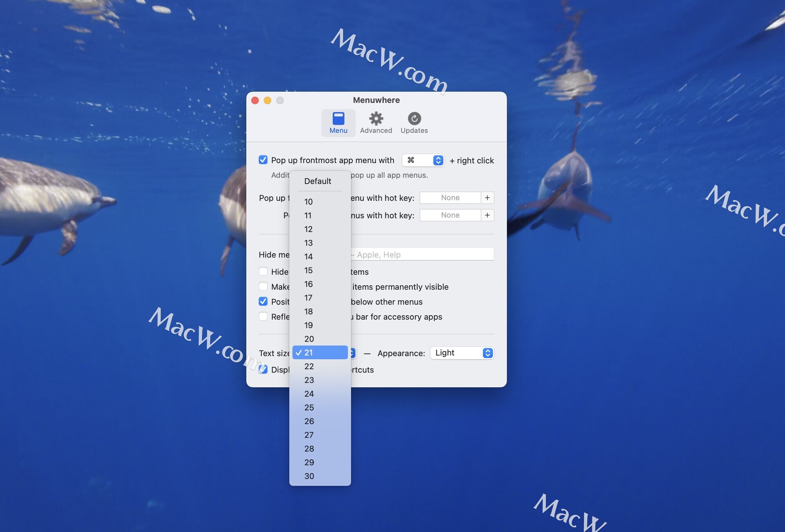Select text size 29
Screen dimensions: 785x532
pyautogui.click(x=320, y=462)
